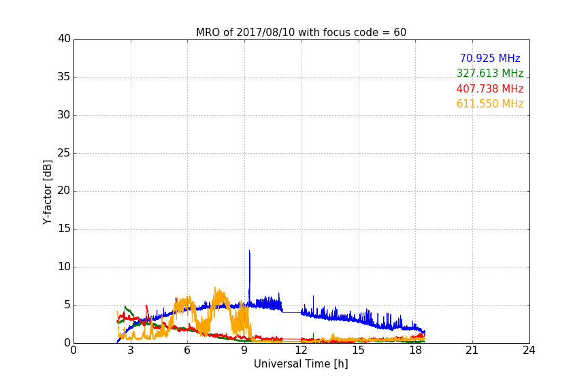Click the y-axis tick label '40'
This screenshot has width=588, height=392.
64,39
